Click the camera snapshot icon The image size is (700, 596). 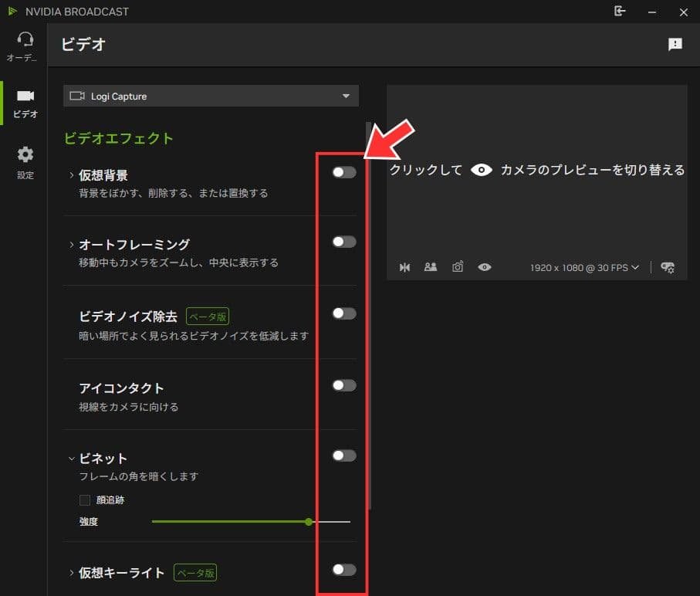(x=458, y=267)
